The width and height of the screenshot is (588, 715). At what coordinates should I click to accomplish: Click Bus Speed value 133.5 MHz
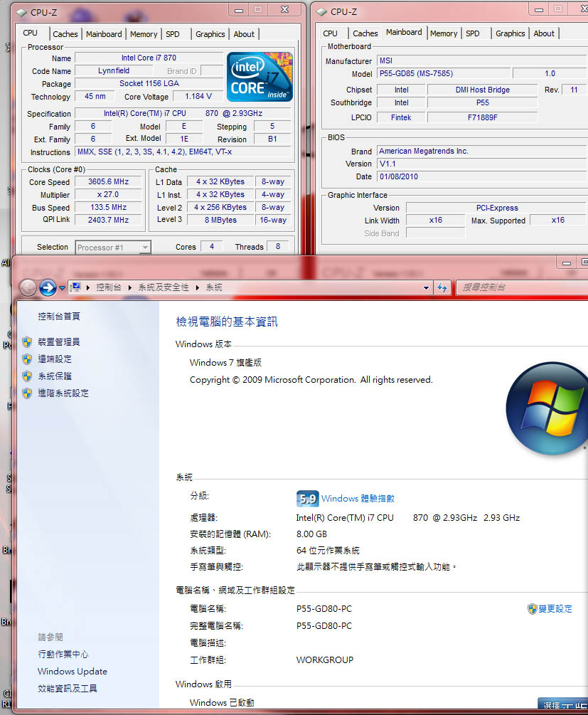click(x=109, y=207)
